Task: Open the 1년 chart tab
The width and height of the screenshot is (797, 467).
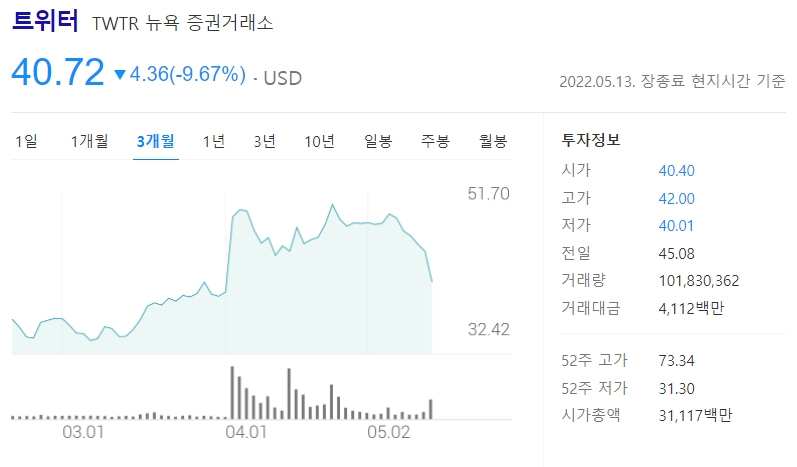Action: 214,141
